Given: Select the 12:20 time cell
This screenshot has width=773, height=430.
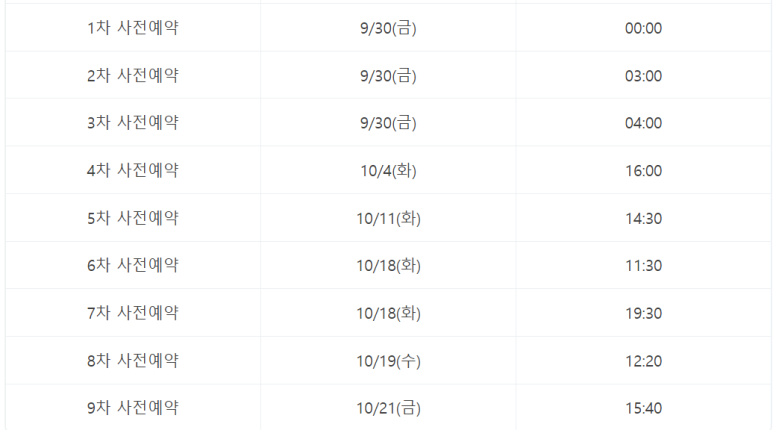Looking at the screenshot, I should coord(643,360).
